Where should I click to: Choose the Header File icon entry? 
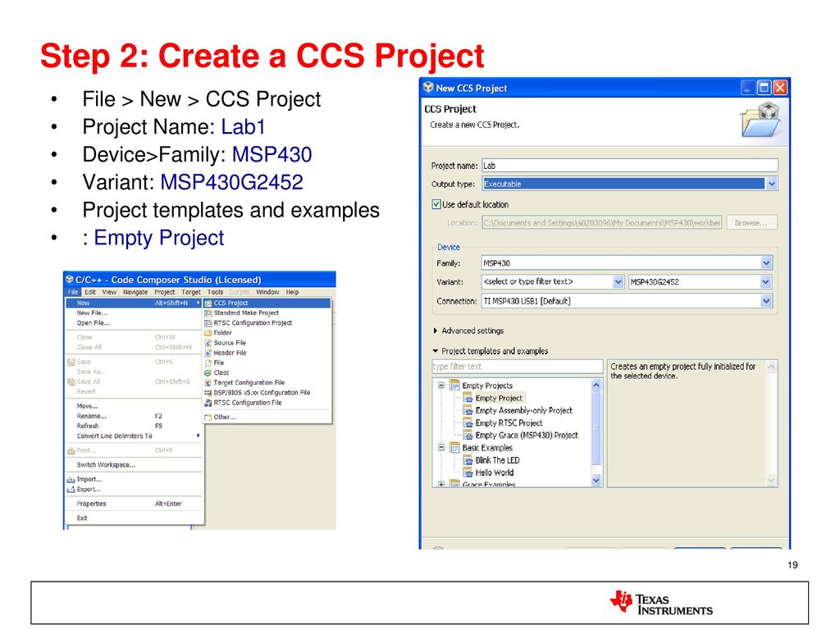tap(208, 353)
